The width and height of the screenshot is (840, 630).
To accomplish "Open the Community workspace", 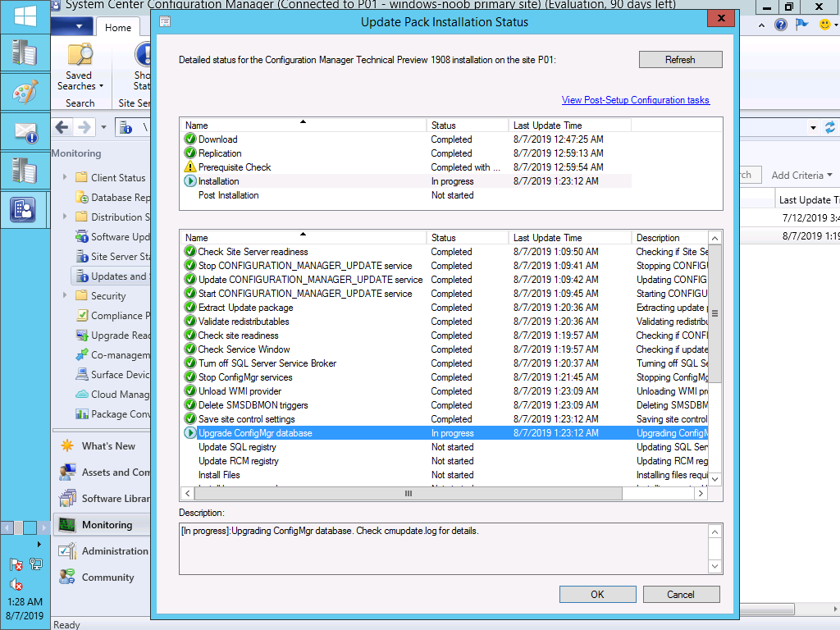I will 102,577.
